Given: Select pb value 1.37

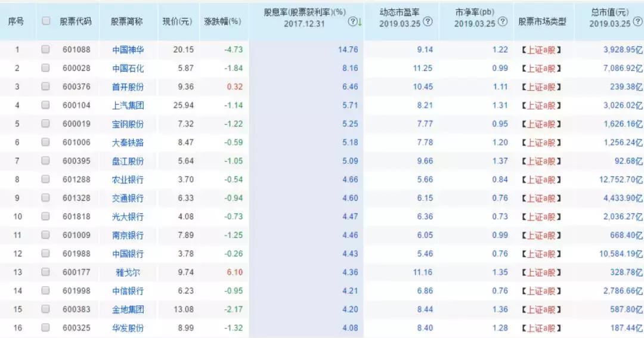Looking at the screenshot, I should [500, 160].
